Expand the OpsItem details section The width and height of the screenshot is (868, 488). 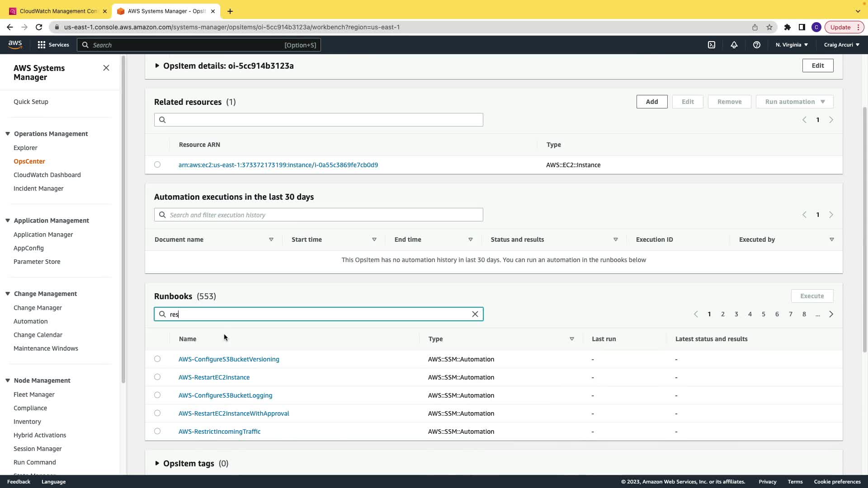pos(157,66)
